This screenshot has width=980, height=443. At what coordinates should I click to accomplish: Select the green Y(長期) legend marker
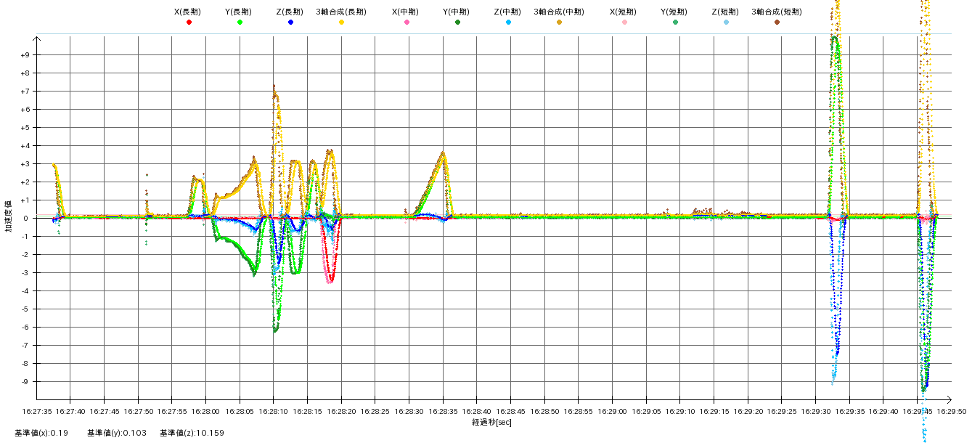point(240,23)
